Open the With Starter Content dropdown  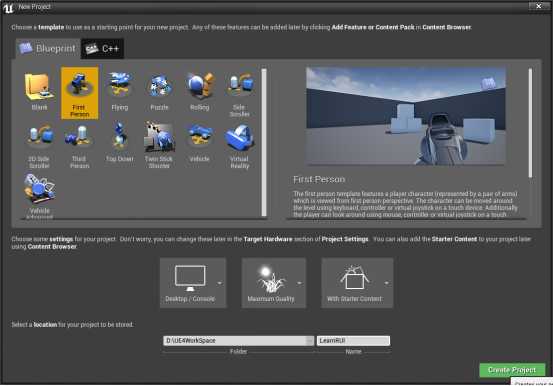click(x=357, y=283)
